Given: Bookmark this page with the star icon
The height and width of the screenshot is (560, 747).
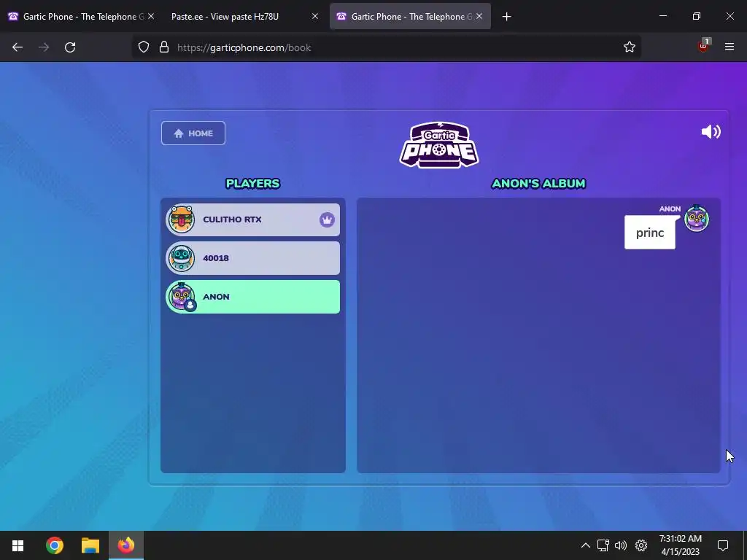Looking at the screenshot, I should click(x=630, y=47).
